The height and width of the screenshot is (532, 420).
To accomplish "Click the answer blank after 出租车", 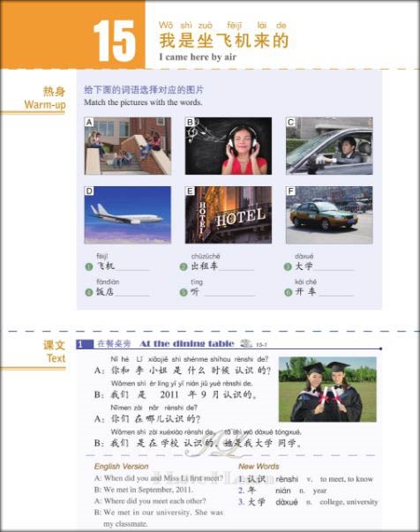I will click(236, 266).
